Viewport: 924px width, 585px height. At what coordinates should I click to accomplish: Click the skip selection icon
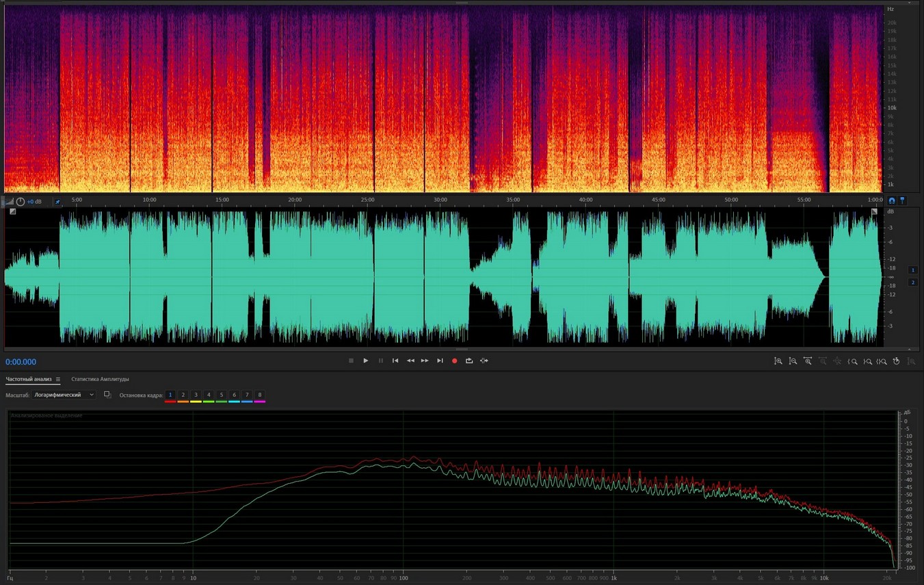click(484, 361)
